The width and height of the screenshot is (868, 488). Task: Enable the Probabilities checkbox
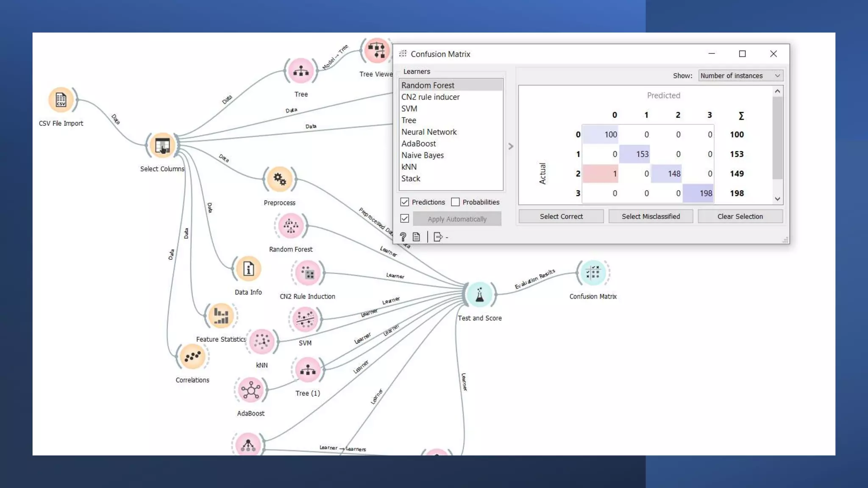pos(455,202)
